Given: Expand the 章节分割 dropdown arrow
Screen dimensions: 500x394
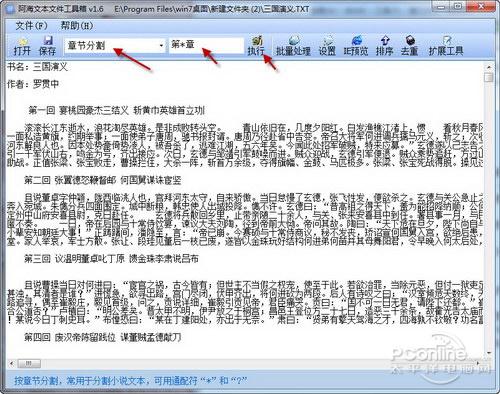Looking at the screenshot, I should 161,45.
